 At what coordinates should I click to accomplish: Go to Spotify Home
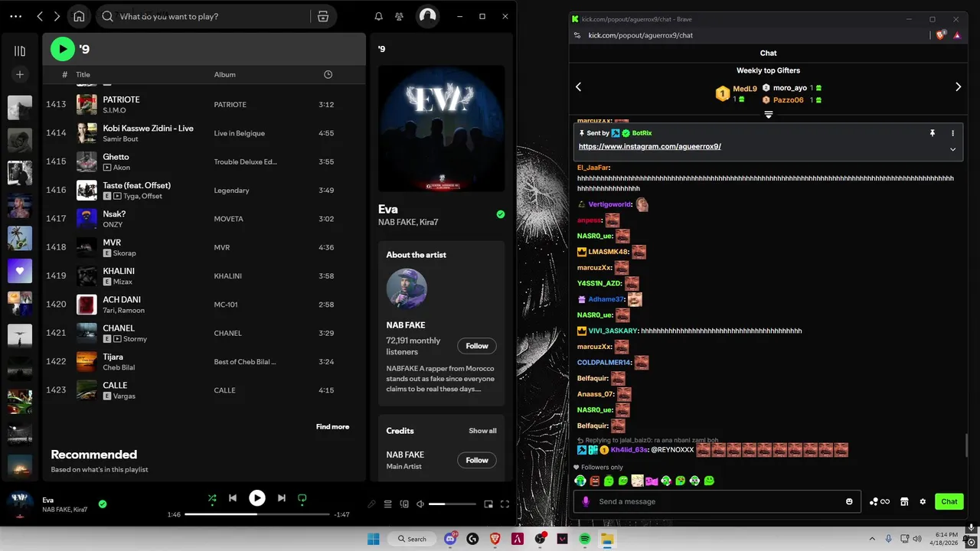click(79, 16)
